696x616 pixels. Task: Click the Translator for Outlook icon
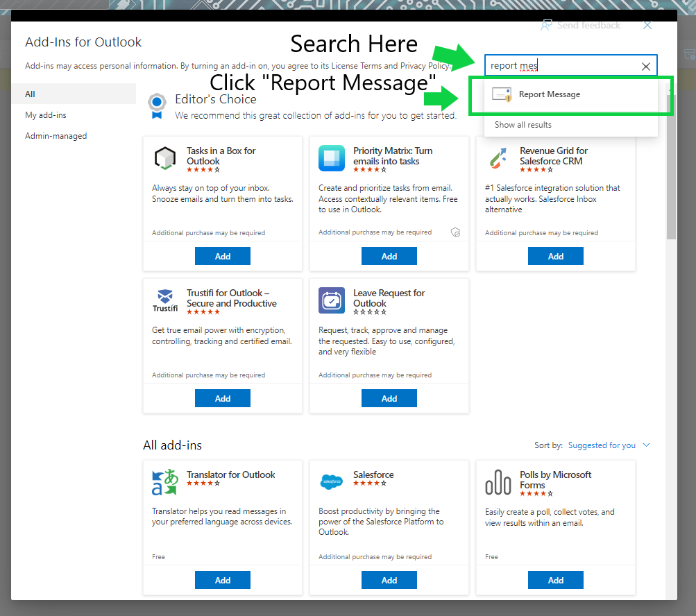click(x=164, y=482)
